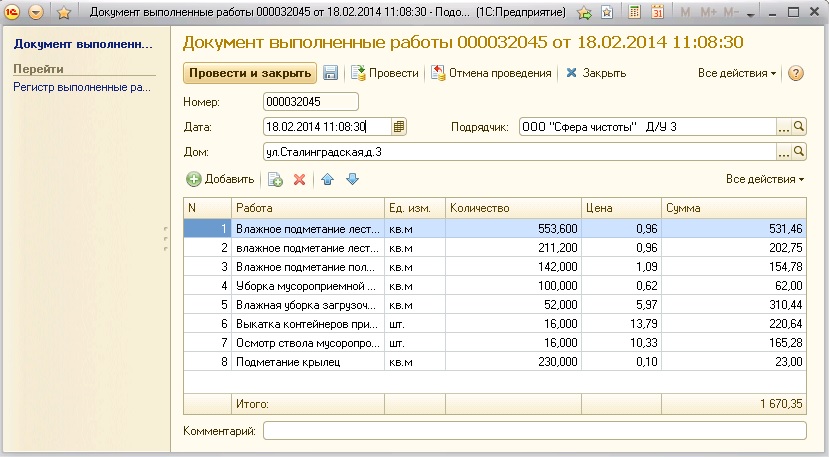This screenshot has height=457, width=829.
Task: Click the favorites star in title bar
Action: tap(64, 12)
